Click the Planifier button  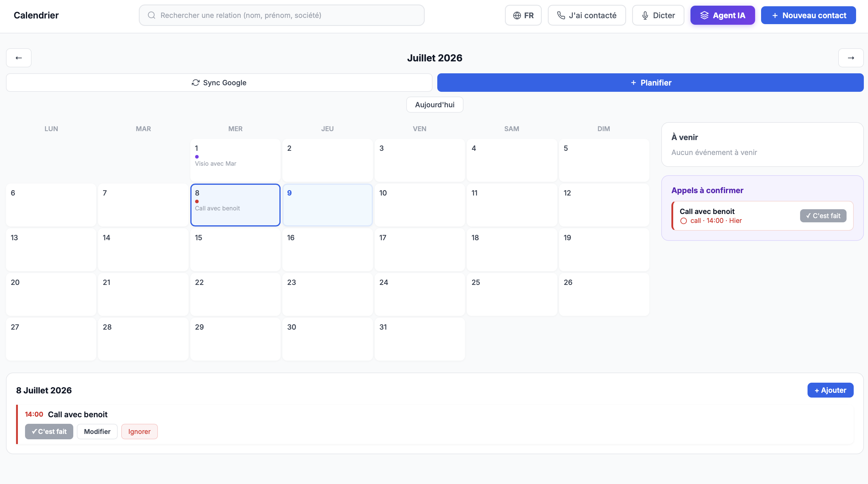tap(650, 83)
